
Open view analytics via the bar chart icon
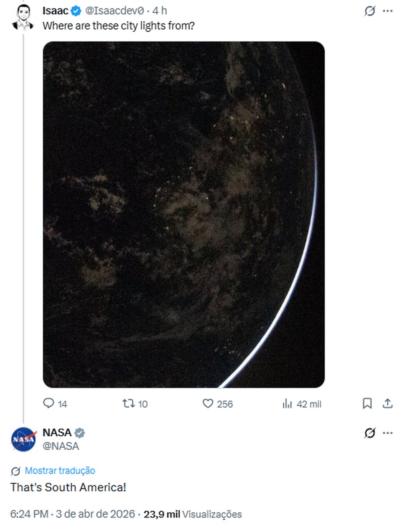288,404
